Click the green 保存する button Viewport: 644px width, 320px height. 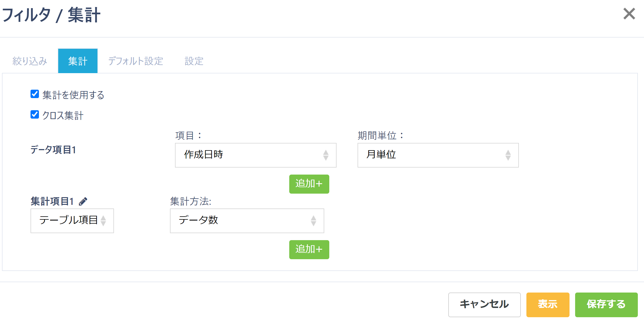(x=606, y=304)
